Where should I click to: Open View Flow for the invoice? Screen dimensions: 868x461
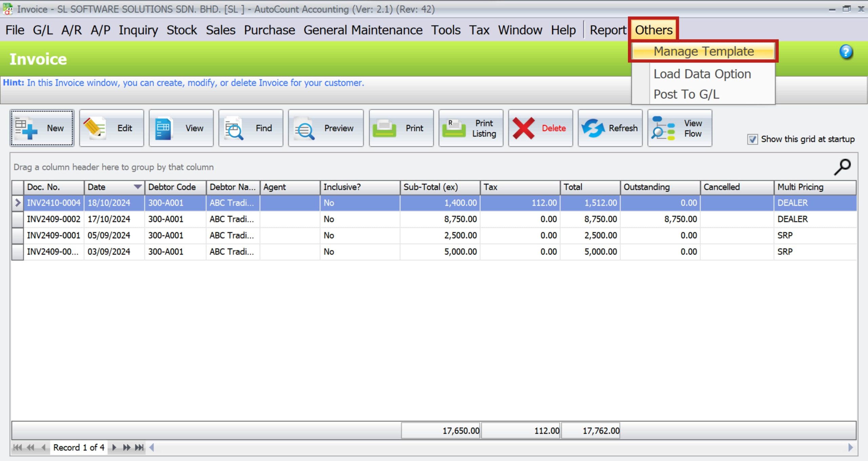point(679,128)
